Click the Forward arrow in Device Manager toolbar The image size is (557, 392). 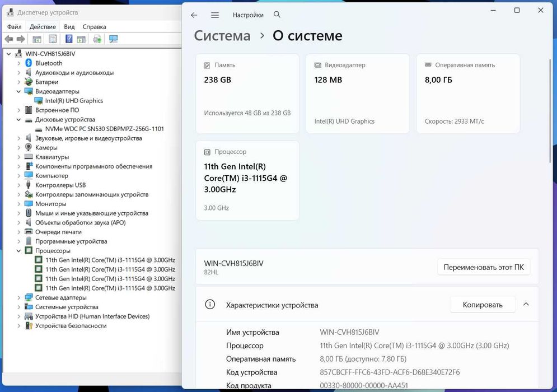(x=21, y=39)
